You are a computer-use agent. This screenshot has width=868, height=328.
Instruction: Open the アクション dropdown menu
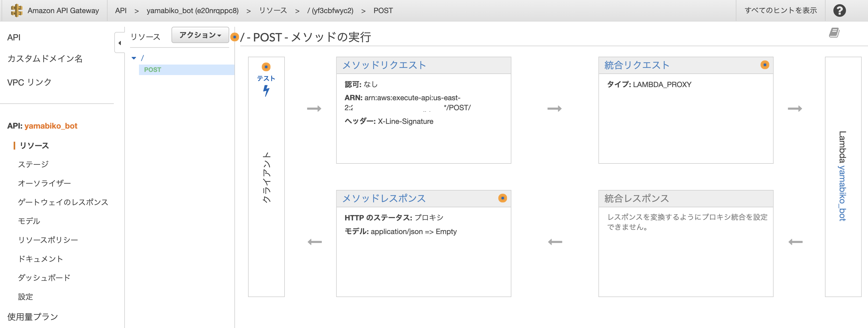coord(200,35)
